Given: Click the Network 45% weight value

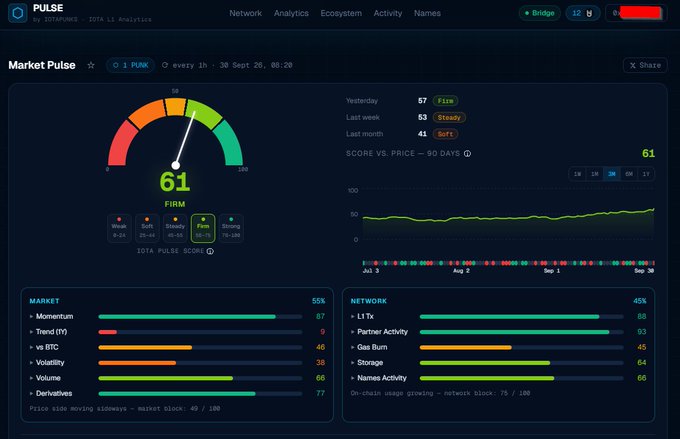Looking at the screenshot, I should pos(640,301).
